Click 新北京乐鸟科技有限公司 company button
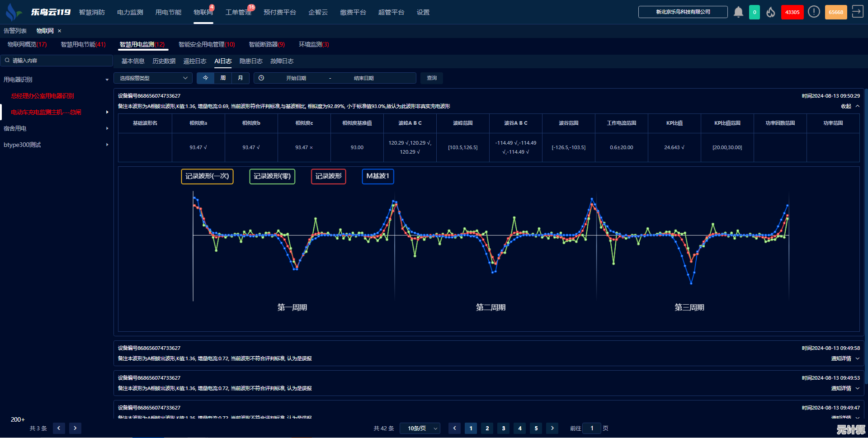Image resolution: width=868 pixels, height=438 pixels. (683, 12)
